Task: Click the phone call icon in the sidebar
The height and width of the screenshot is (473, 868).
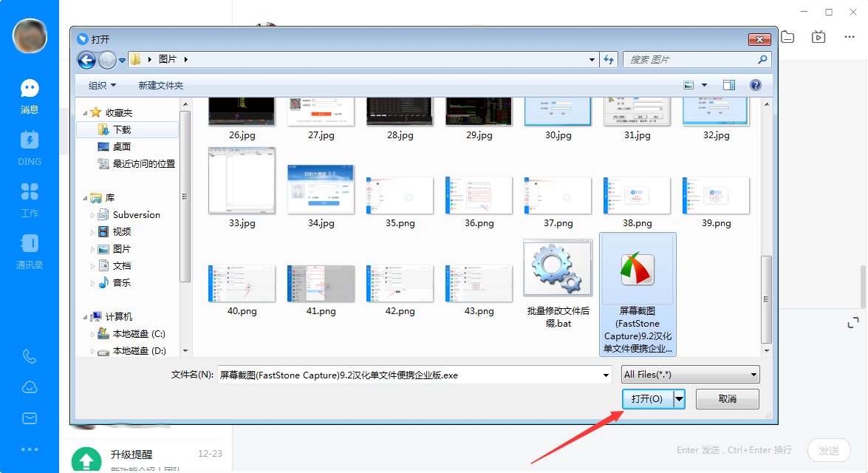Action: 30,356
